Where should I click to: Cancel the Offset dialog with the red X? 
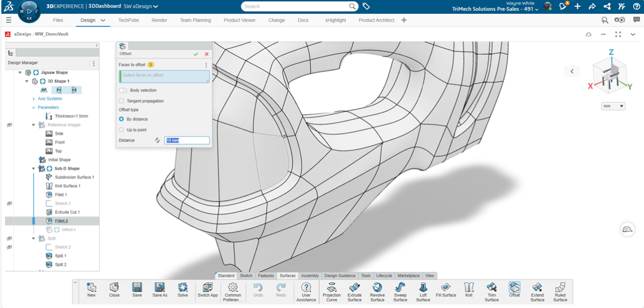click(206, 54)
